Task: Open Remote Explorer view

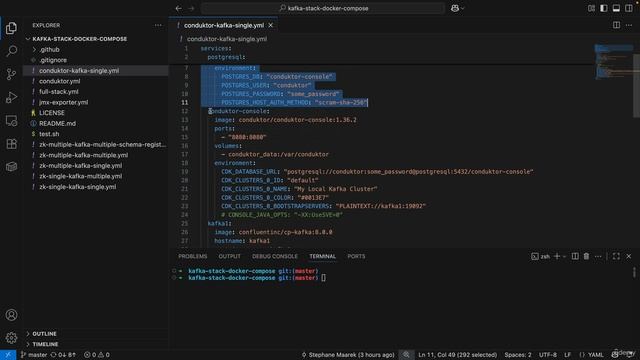Action: pos(11,120)
